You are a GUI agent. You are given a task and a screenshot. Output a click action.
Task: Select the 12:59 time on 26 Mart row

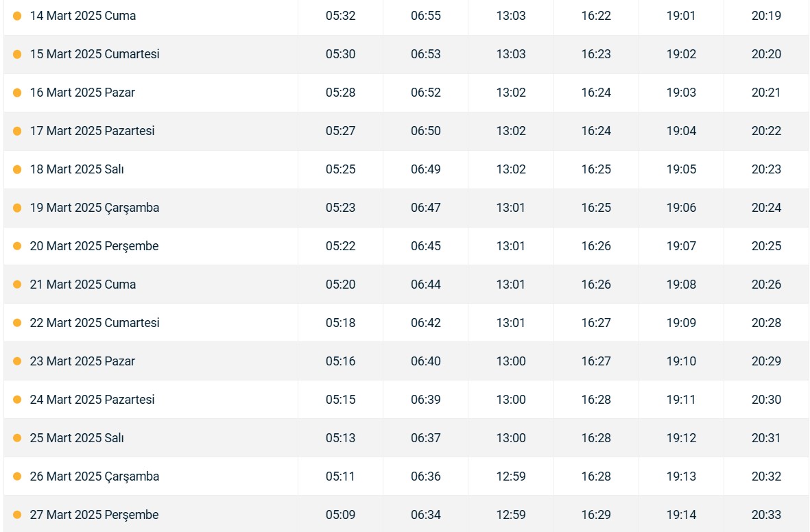[511, 476]
